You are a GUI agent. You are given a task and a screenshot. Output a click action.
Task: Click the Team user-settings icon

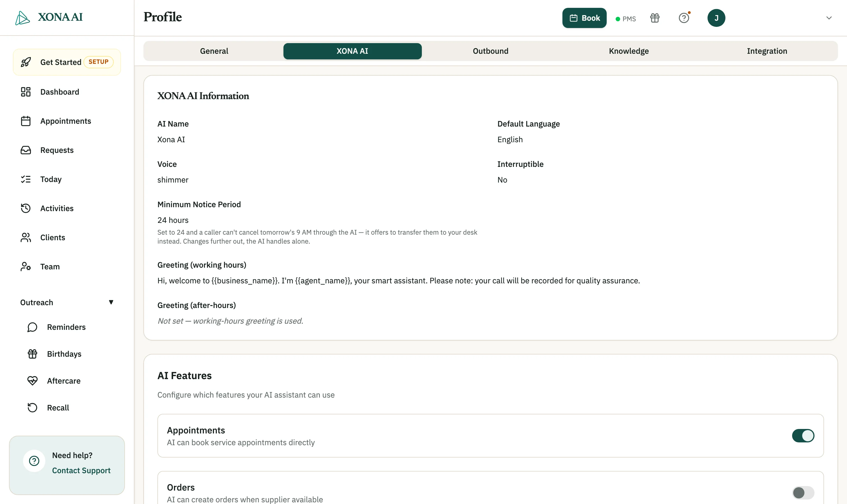point(26,267)
